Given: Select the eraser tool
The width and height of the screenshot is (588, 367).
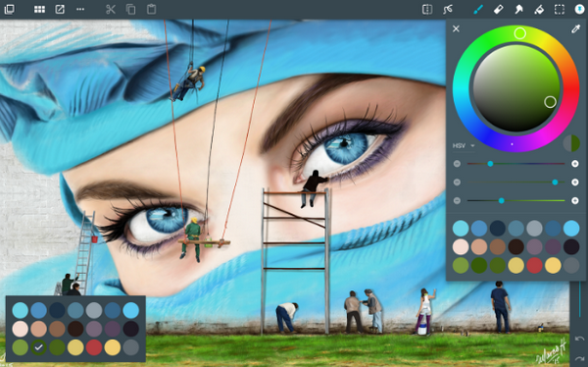Looking at the screenshot, I should coord(499,10).
